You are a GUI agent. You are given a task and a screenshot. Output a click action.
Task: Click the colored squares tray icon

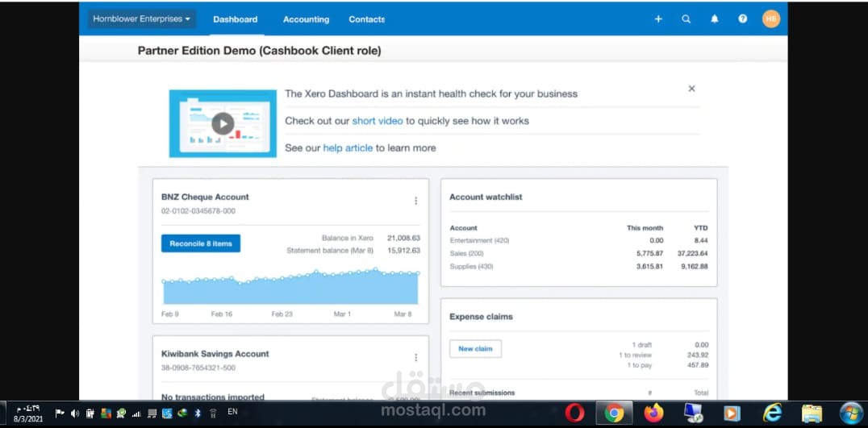[x=106, y=413]
